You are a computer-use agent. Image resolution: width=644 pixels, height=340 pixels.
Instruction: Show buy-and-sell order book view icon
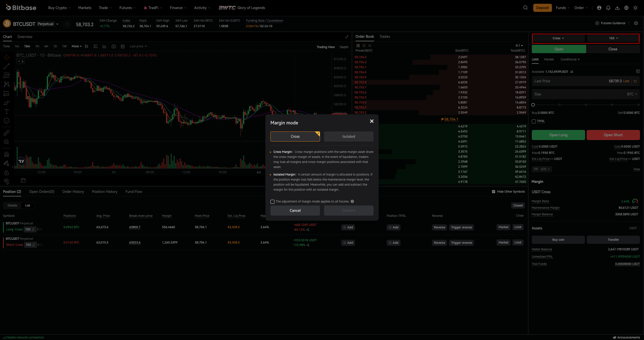coord(358,46)
